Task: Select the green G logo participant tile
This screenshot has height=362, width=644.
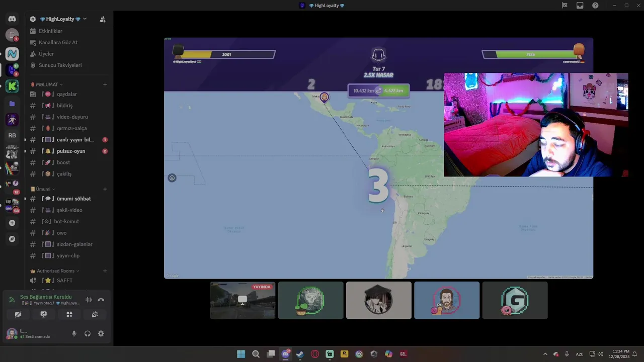Action: (x=515, y=300)
